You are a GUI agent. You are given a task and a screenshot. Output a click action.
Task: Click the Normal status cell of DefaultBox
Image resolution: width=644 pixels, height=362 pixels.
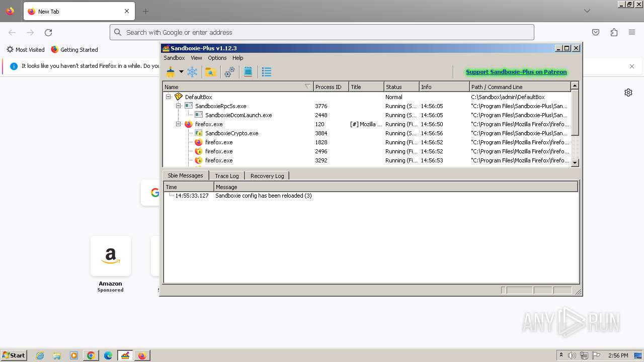(x=394, y=97)
